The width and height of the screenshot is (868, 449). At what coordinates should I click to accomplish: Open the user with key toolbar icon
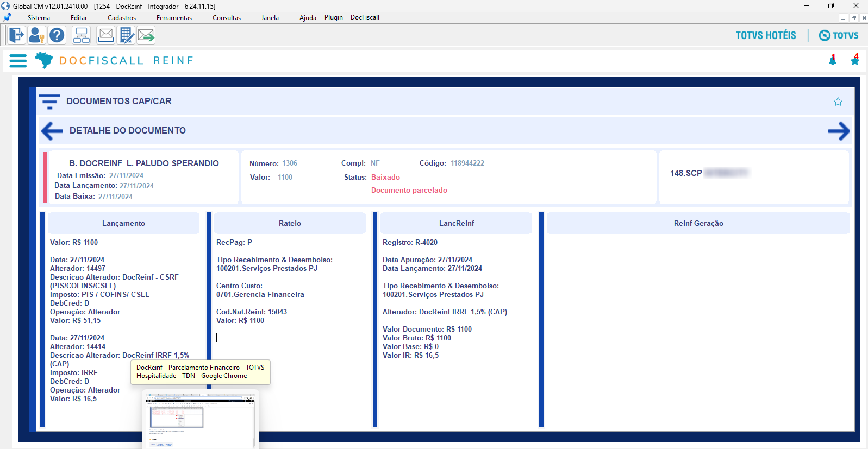coord(36,35)
